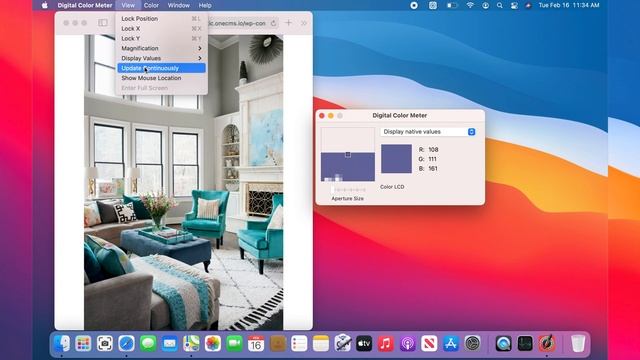This screenshot has width=640, height=360.
Task: Open System Preferences from the Dock
Action: pos(472,343)
